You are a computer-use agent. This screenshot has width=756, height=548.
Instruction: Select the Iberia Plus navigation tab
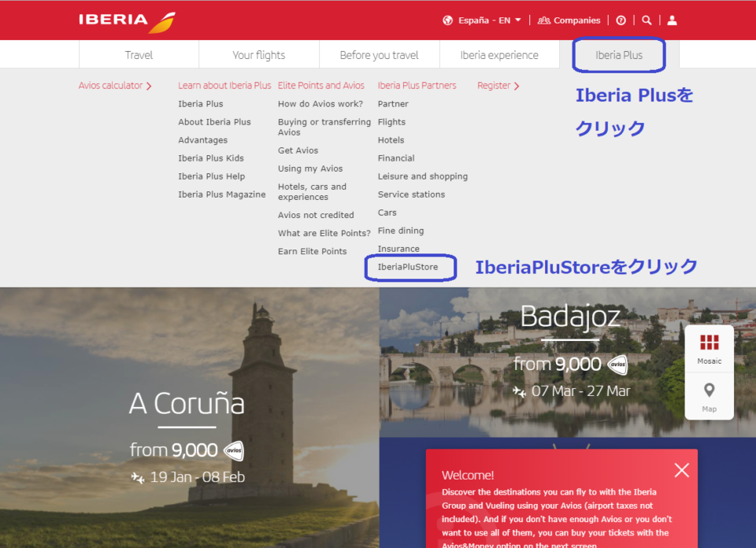619,55
